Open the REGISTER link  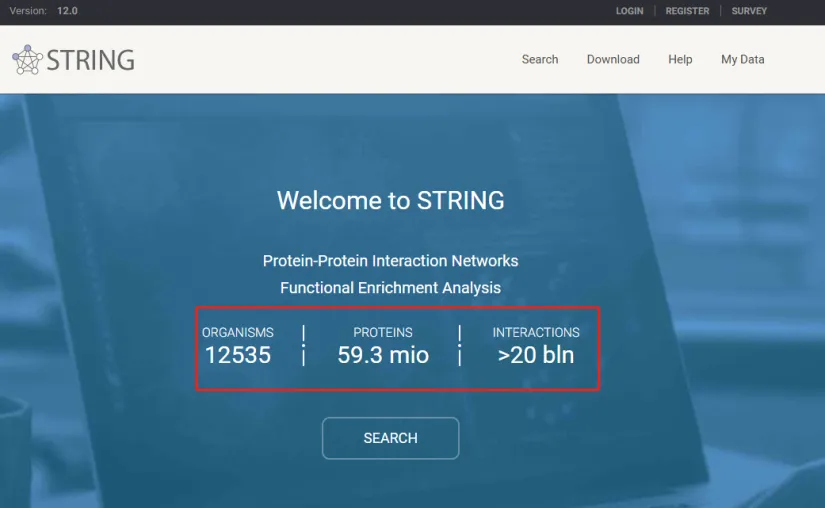(x=687, y=11)
